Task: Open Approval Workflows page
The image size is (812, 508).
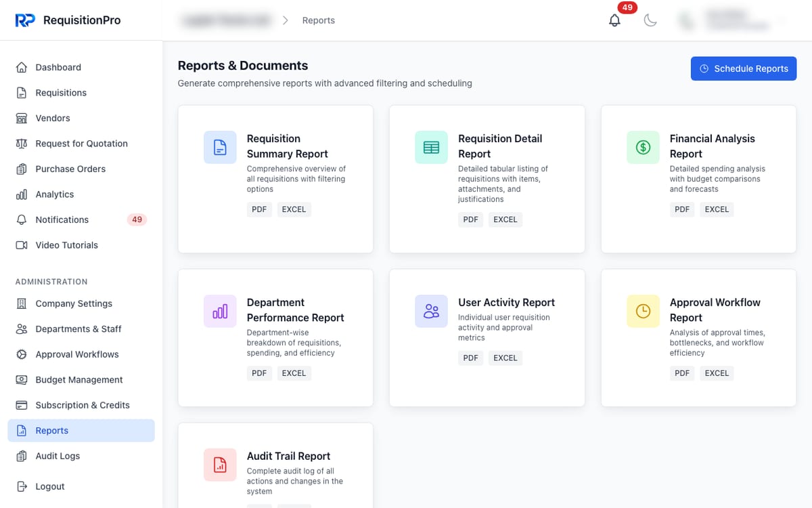Action: coord(81,354)
